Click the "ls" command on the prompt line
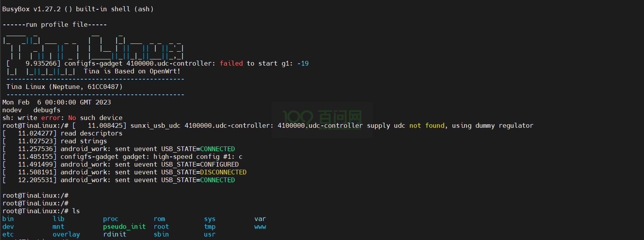The height and width of the screenshot is (240, 644). (x=76, y=211)
